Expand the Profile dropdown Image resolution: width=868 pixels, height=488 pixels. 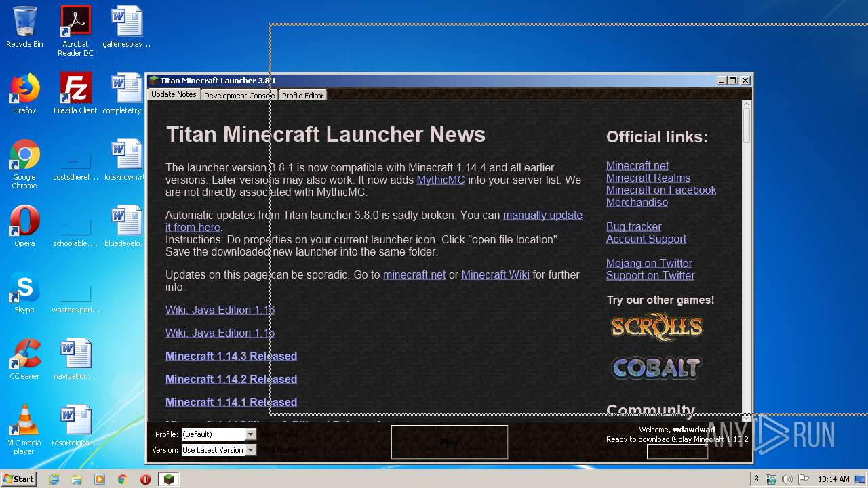point(251,434)
